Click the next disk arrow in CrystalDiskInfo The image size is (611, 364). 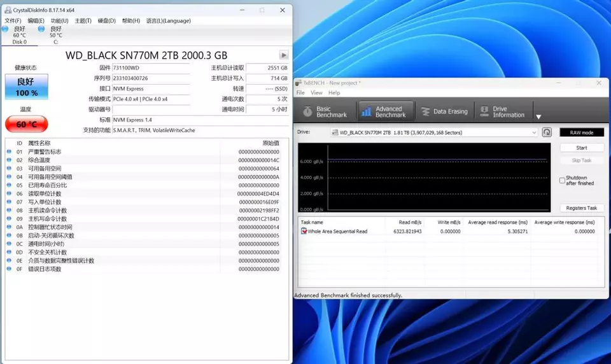(x=284, y=55)
